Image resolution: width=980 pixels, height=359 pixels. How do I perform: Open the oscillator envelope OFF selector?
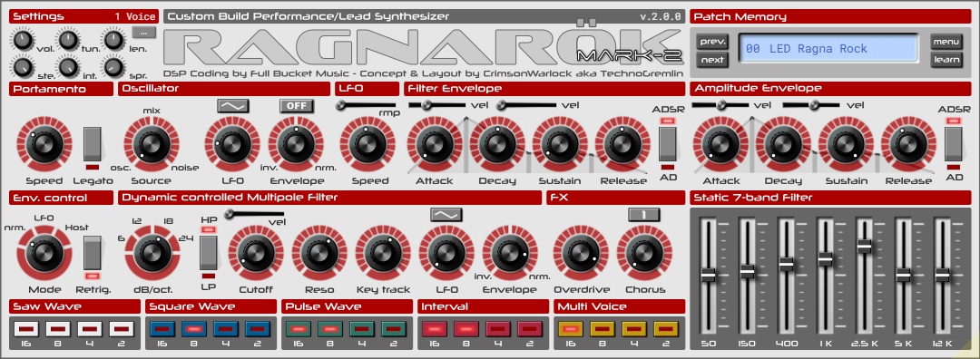pyautogui.click(x=296, y=105)
